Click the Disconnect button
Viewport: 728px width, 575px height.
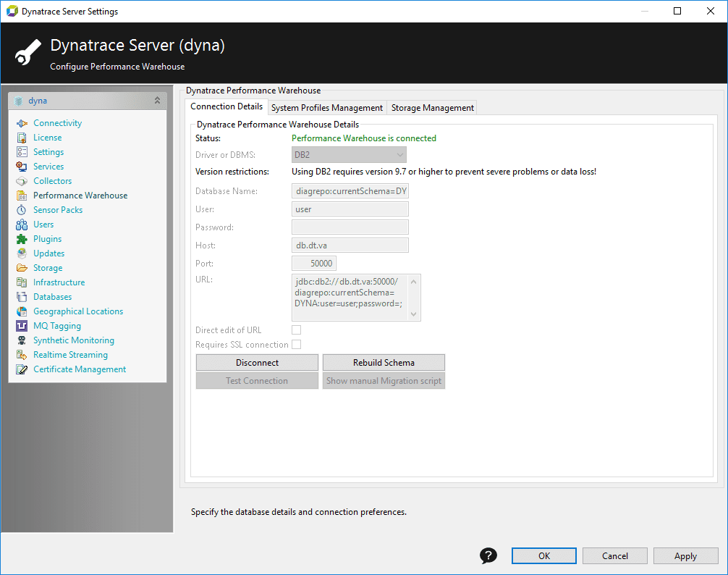point(257,362)
